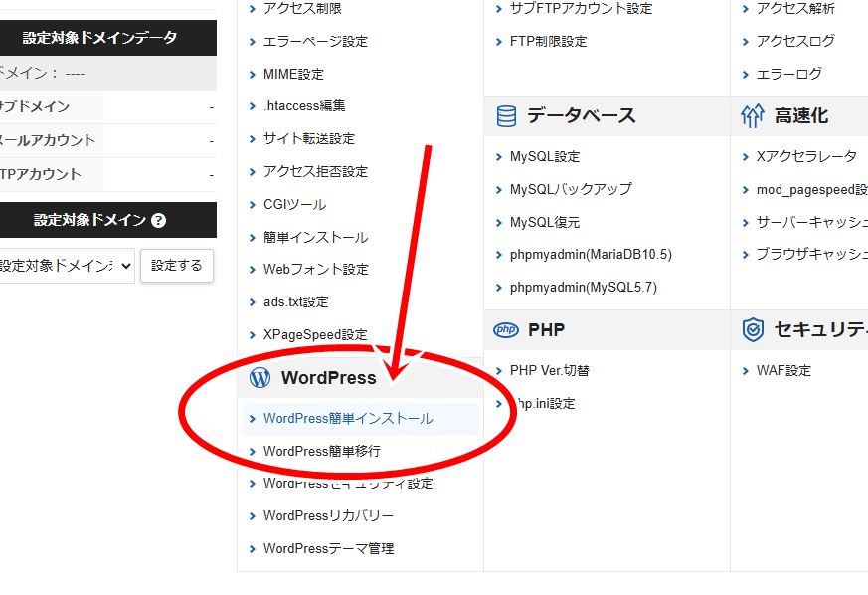Open エラーログ link
The image size is (868, 595).
tap(789, 74)
